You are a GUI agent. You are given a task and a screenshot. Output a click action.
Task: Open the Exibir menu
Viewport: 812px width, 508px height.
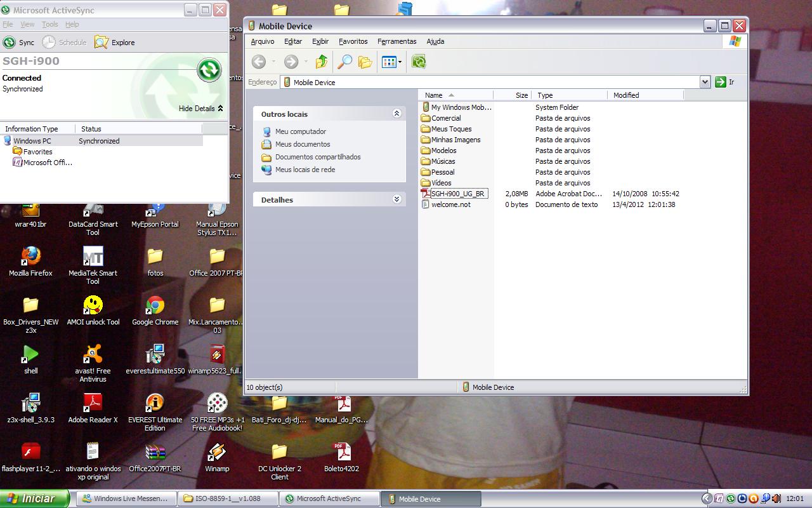[x=320, y=41]
